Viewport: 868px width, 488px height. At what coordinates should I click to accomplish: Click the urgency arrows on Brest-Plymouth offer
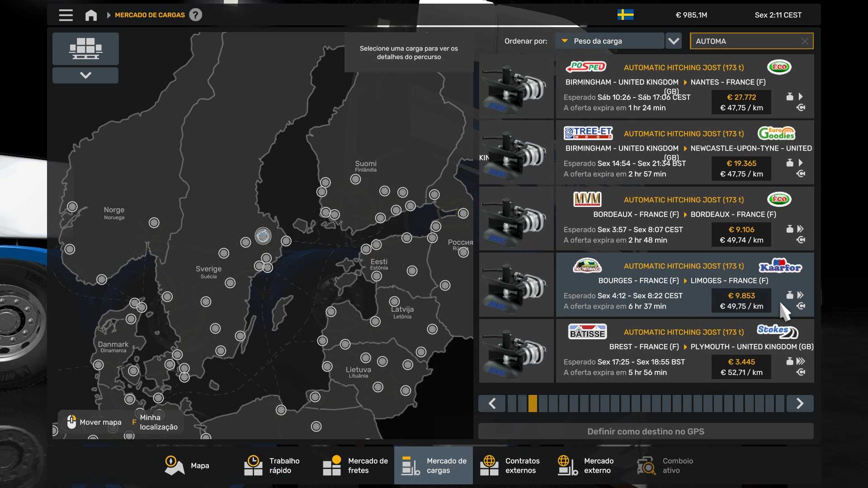[801, 361]
